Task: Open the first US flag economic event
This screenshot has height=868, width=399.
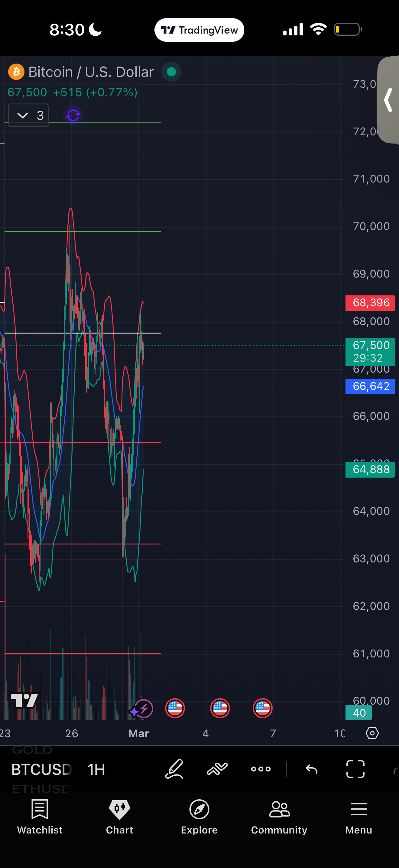Action: (x=175, y=708)
